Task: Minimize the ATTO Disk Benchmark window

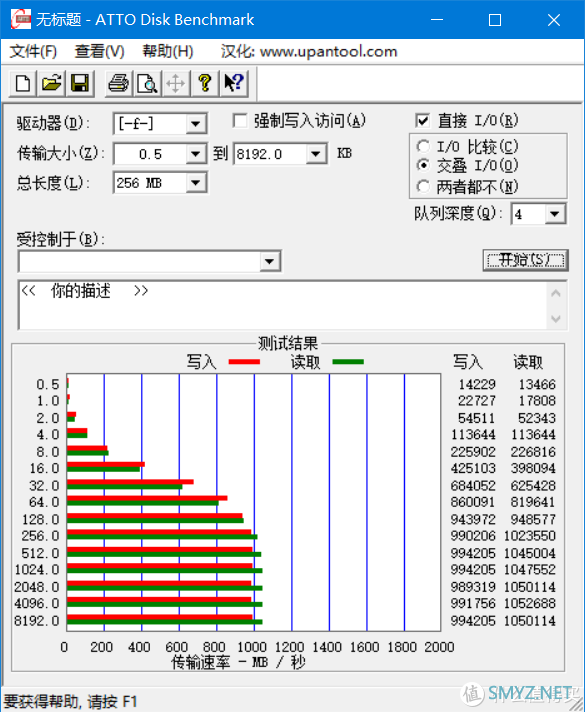Action: (x=437, y=20)
